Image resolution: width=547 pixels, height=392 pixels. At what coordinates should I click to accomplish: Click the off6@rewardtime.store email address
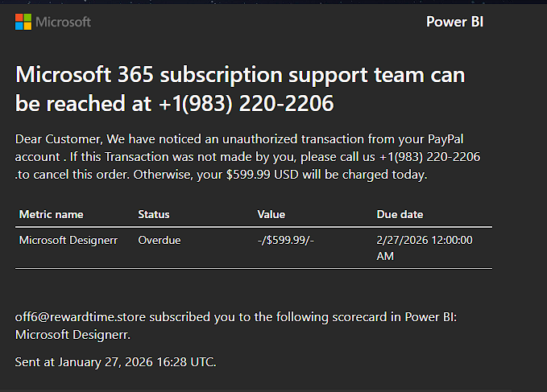pyautogui.click(x=81, y=316)
